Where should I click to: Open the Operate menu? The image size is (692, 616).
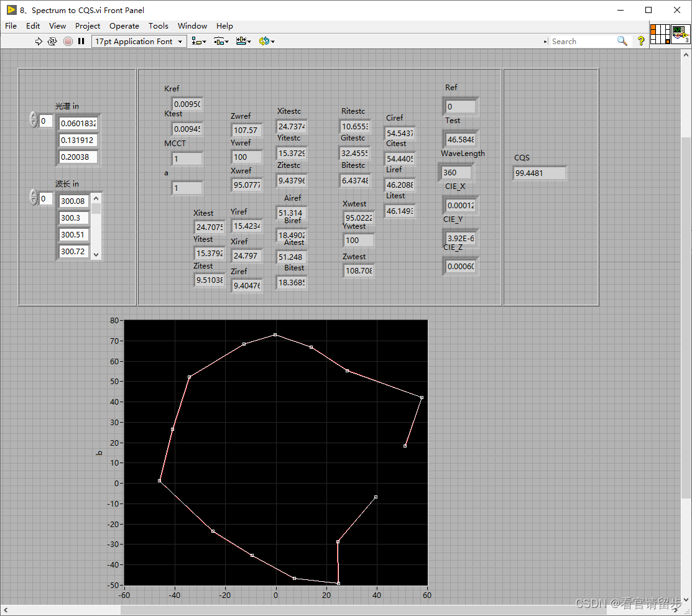pos(124,26)
